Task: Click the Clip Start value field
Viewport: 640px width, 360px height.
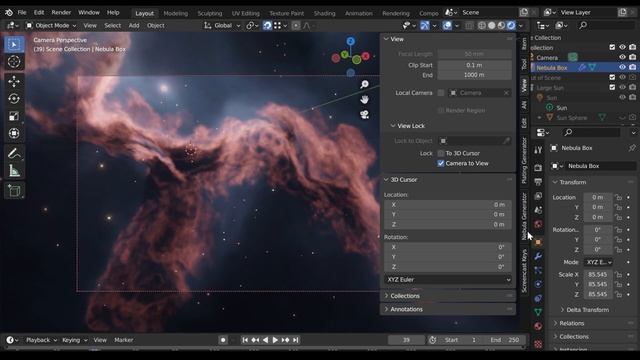Action: (474, 65)
